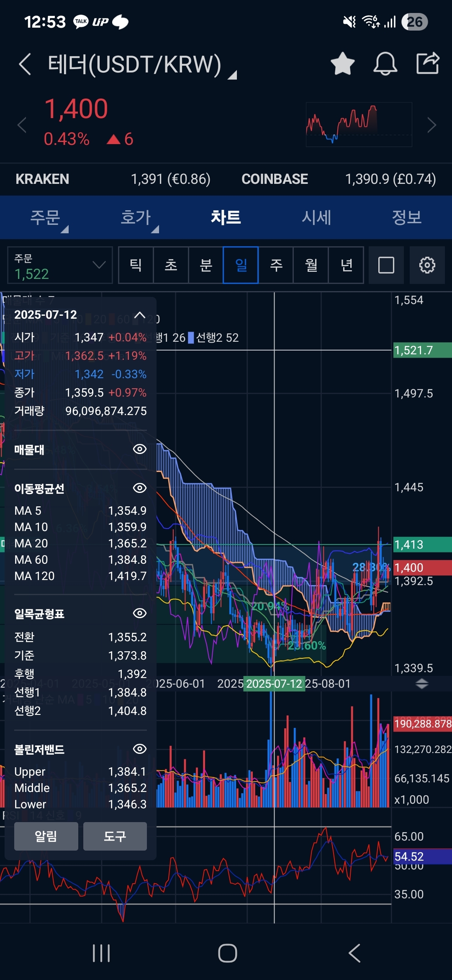Go to next coin with right arrow
The height and width of the screenshot is (980, 452).
[431, 125]
